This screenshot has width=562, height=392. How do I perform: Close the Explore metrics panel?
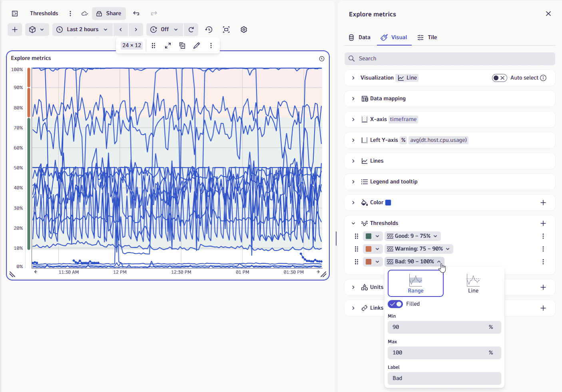(548, 14)
